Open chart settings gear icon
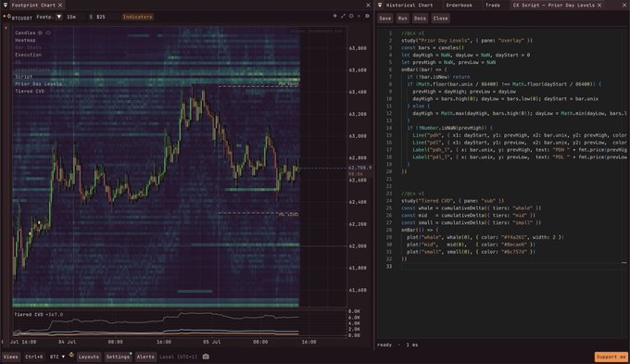This screenshot has height=364, width=630. click(367, 16)
